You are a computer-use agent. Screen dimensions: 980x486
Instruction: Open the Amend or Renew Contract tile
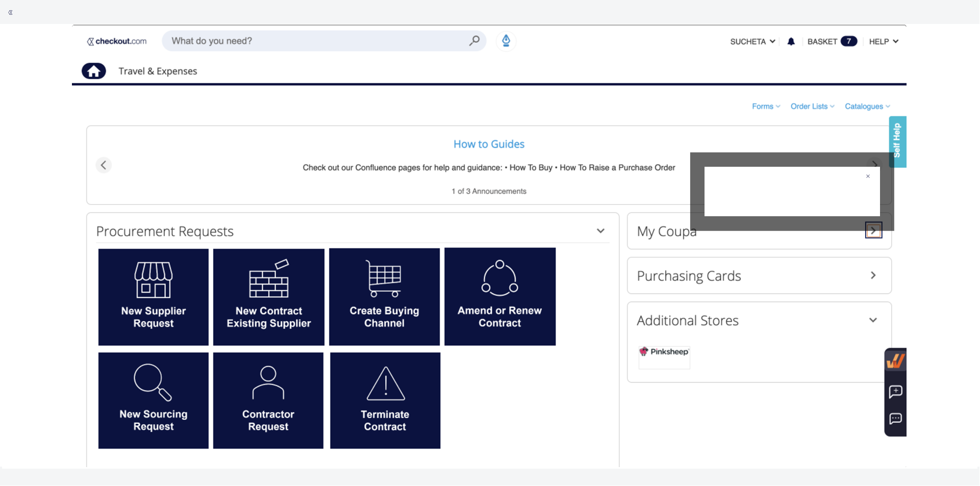point(500,297)
